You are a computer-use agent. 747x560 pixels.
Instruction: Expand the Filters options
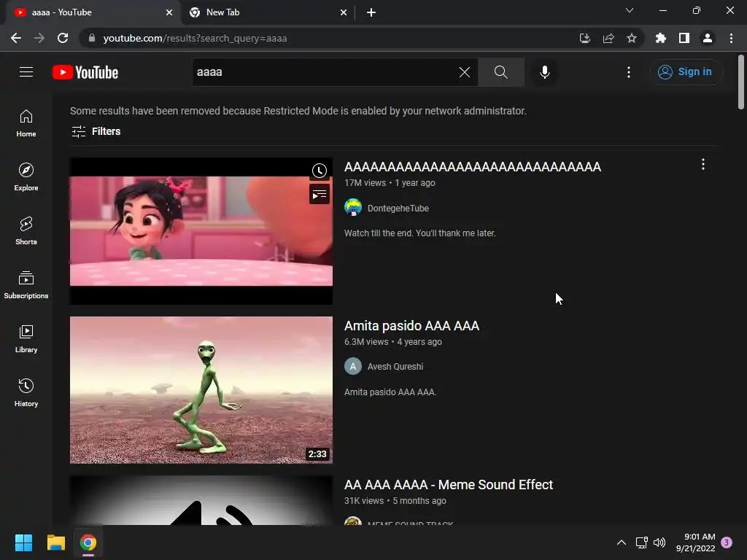[x=96, y=131]
